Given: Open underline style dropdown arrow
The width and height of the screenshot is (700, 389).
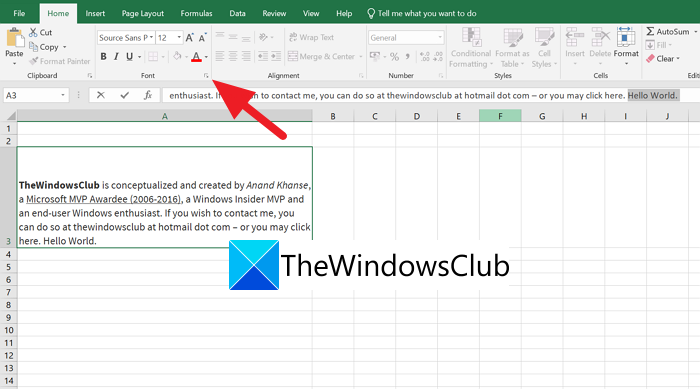Looking at the screenshot, I should [x=139, y=57].
